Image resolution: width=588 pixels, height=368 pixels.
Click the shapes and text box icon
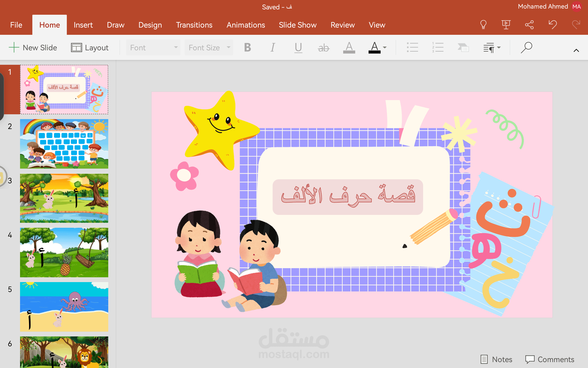pos(463,48)
